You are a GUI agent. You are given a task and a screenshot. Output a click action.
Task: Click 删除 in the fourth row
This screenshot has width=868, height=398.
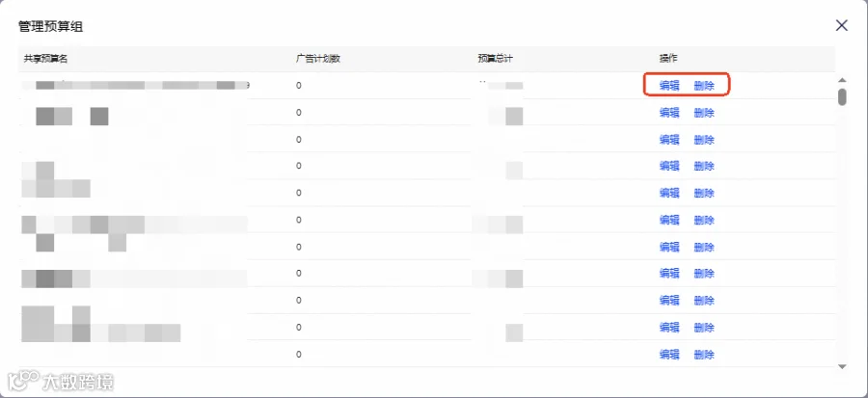click(704, 166)
